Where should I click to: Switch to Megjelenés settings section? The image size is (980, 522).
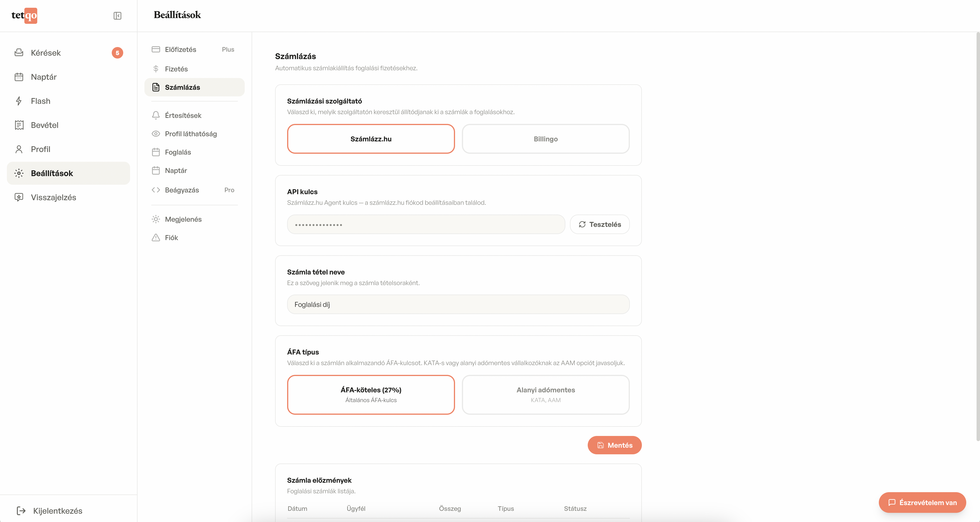pos(183,219)
